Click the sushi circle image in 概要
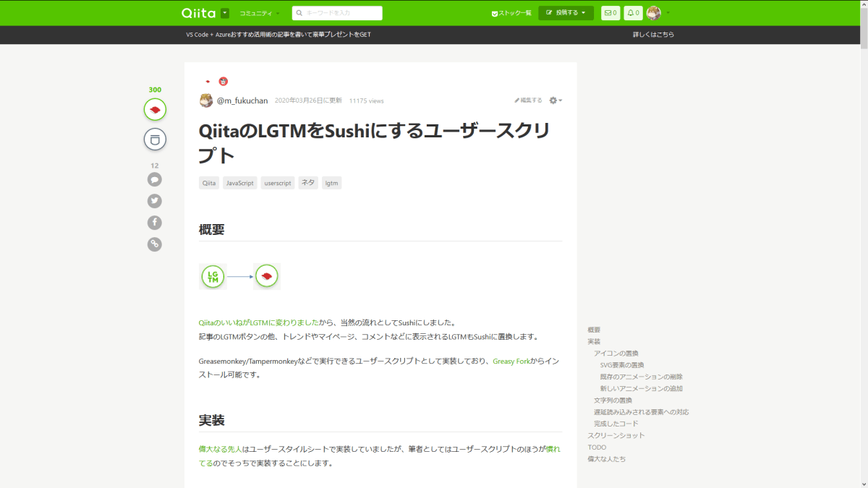 tap(267, 276)
